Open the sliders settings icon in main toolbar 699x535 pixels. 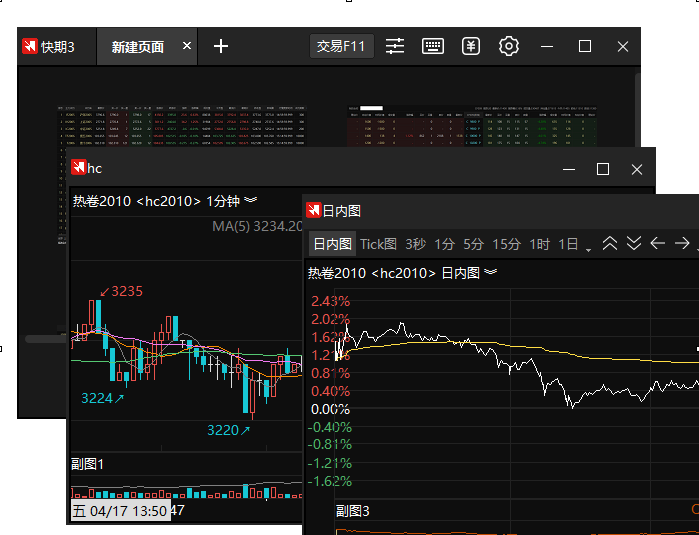point(395,46)
